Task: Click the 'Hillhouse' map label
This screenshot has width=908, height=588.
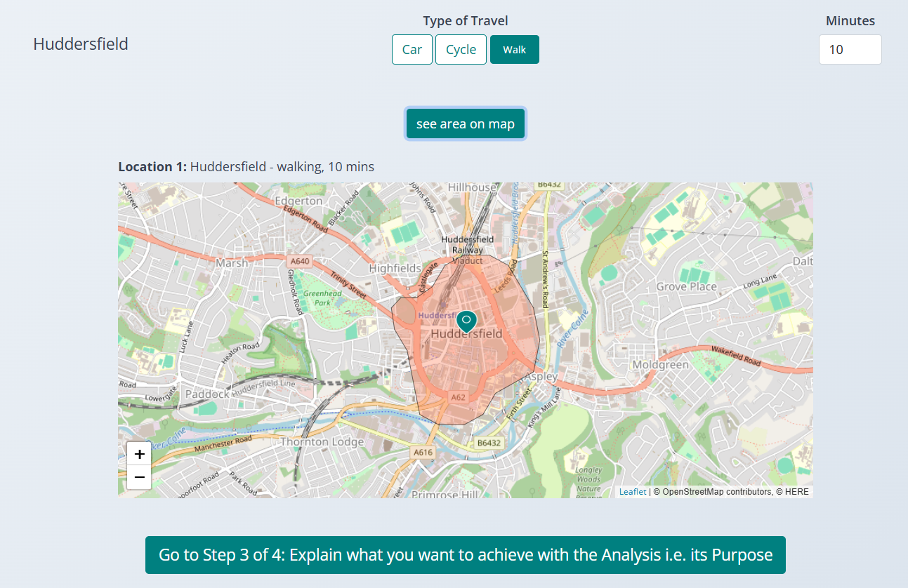Action: (472, 187)
